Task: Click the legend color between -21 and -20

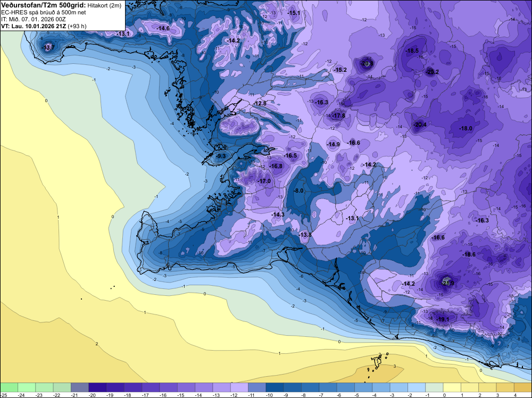Action: click(x=80, y=387)
